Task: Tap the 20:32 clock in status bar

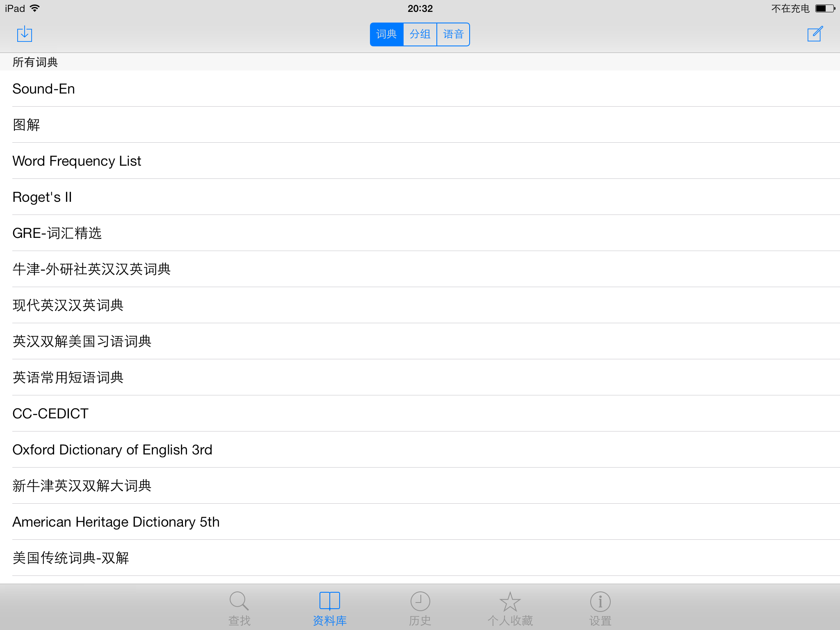Action: coord(420,8)
